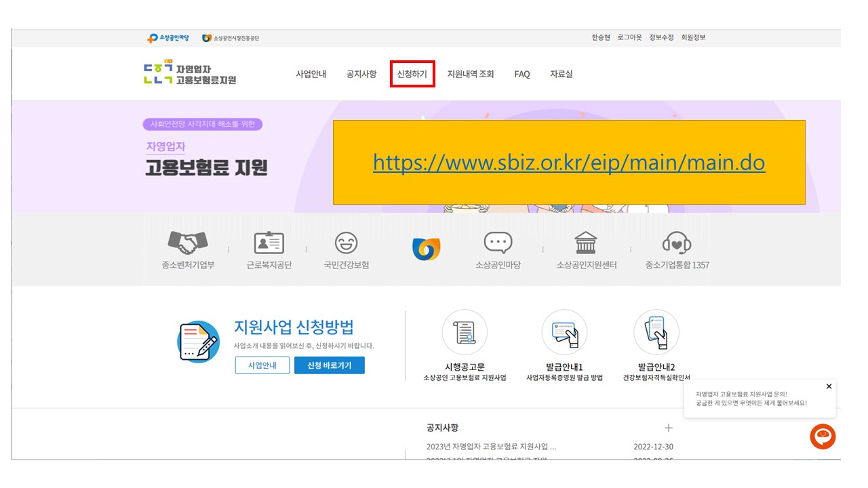Click the blue and orange swirl emblem
This screenshot has width=868, height=488.
point(427,249)
